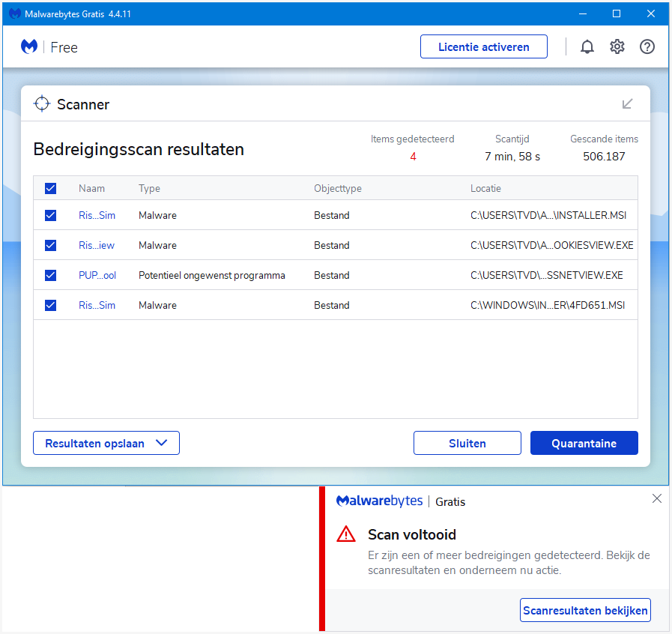Image resolution: width=672 pixels, height=634 pixels.
Task: Select the C:\WINDOWS\IN...ER\4FD651.MSI location cell
Action: 548,305
